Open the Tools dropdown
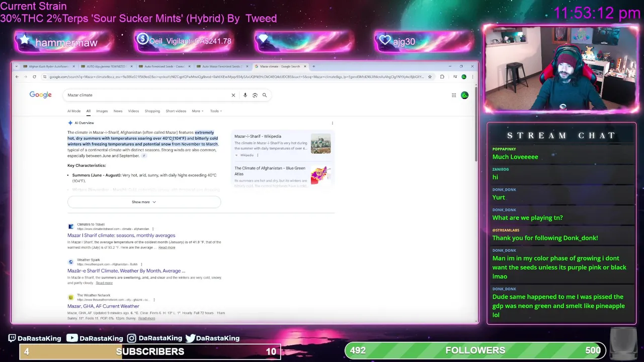 click(x=216, y=111)
